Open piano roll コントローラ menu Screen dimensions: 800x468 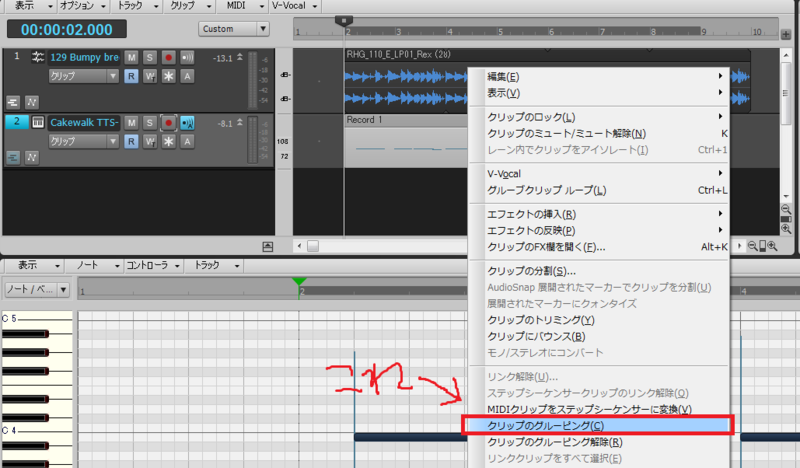coord(153,265)
